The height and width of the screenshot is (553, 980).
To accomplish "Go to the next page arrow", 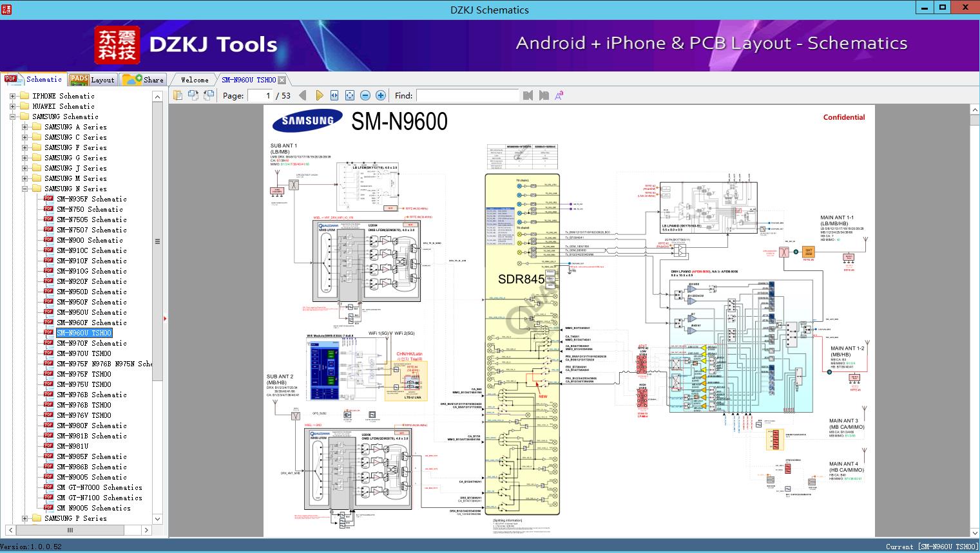I will point(319,95).
